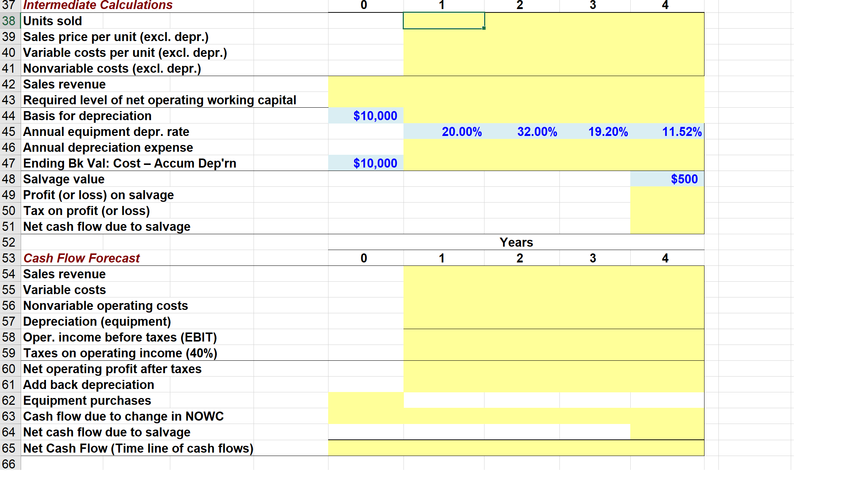Click the Units sold row label
The height and width of the screenshot is (488, 868).
[52, 21]
